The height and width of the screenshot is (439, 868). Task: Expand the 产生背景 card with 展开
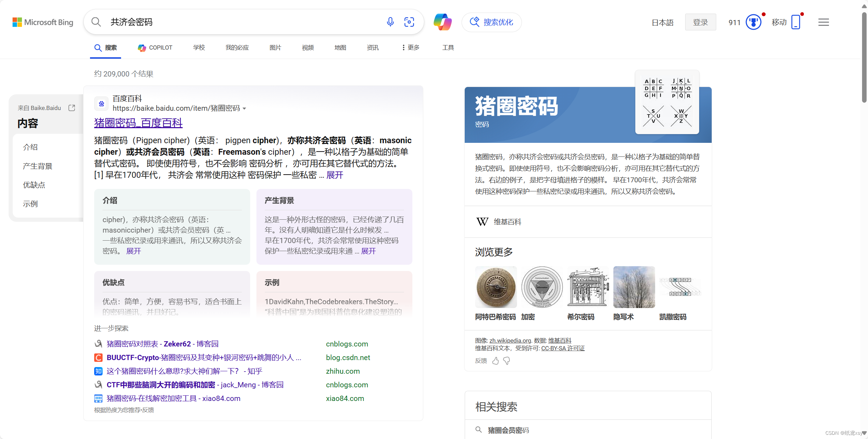point(368,251)
